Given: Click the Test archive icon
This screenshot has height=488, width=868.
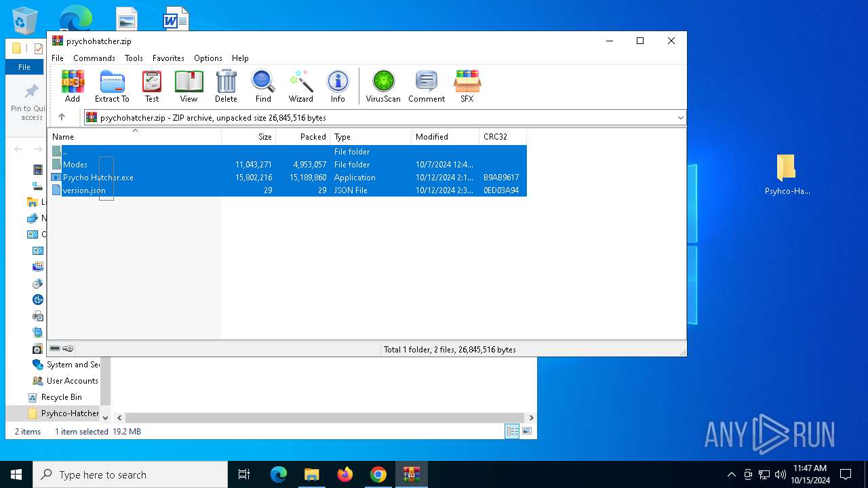Looking at the screenshot, I should [x=152, y=86].
